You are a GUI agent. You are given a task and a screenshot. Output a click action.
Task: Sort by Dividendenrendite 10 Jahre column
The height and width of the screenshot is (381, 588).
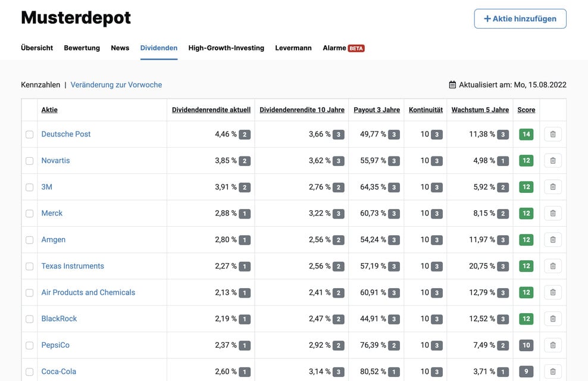pyautogui.click(x=302, y=110)
